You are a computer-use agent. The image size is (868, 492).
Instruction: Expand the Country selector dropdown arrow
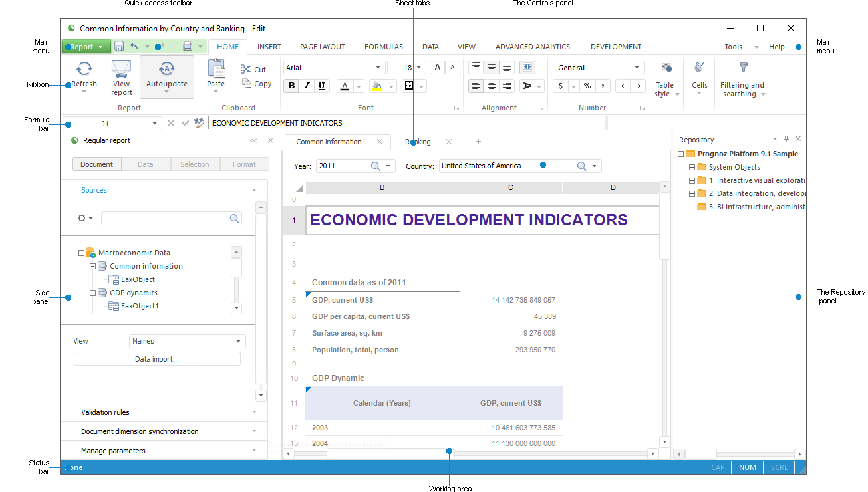594,166
